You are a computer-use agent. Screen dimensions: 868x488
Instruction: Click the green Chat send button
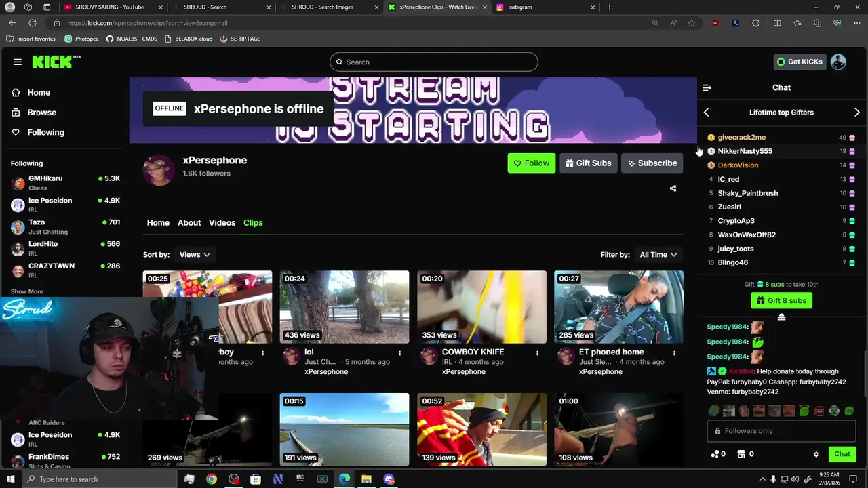tap(842, 454)
